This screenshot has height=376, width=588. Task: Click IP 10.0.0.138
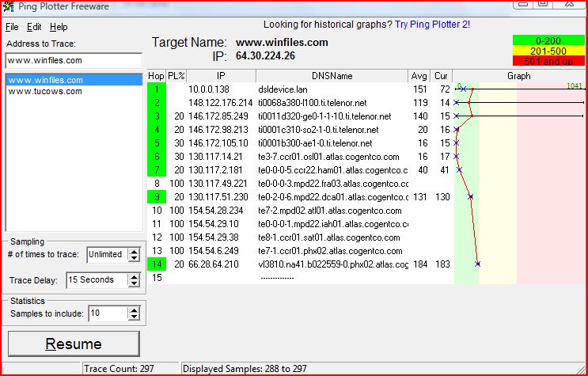tap(209, 89)
